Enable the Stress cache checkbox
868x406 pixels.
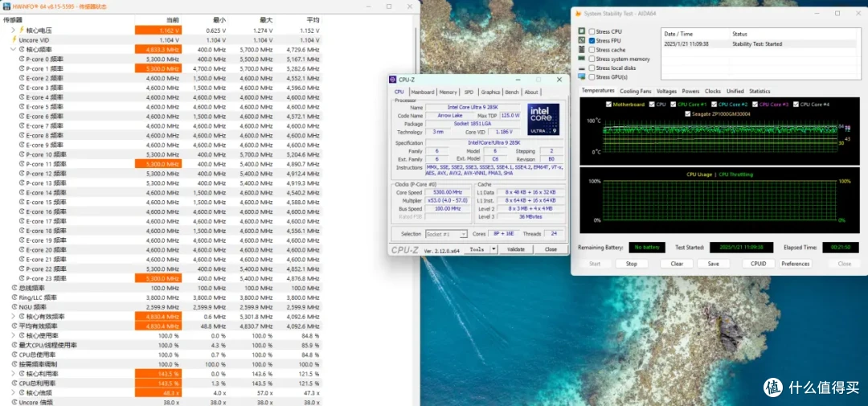tap(592, 50)
